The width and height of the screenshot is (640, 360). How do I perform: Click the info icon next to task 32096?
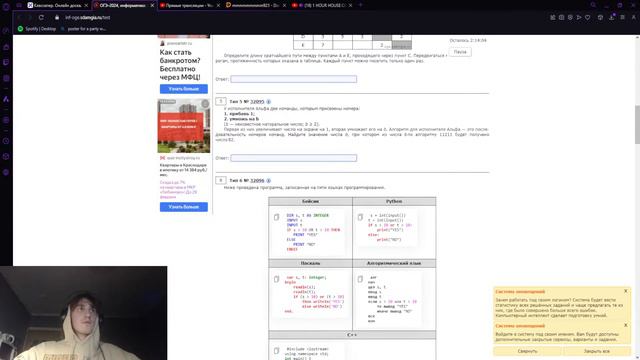pyautogui.click(x=269, y=180)
